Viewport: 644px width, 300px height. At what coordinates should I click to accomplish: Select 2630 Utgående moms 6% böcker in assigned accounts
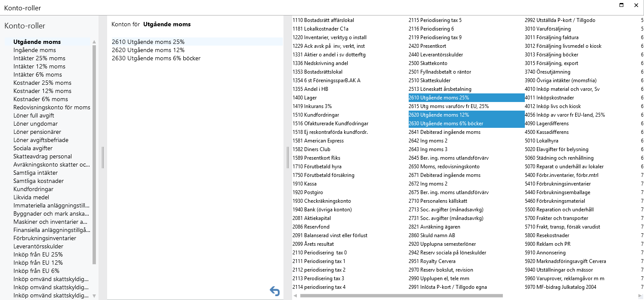156,58
